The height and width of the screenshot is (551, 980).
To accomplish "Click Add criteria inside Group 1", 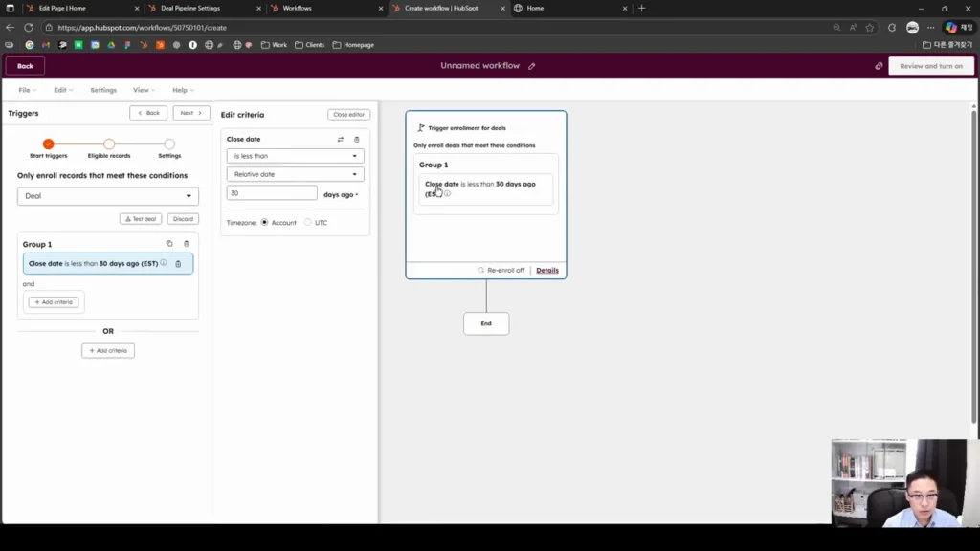I will pyautogui.click(x=54, y=302).
